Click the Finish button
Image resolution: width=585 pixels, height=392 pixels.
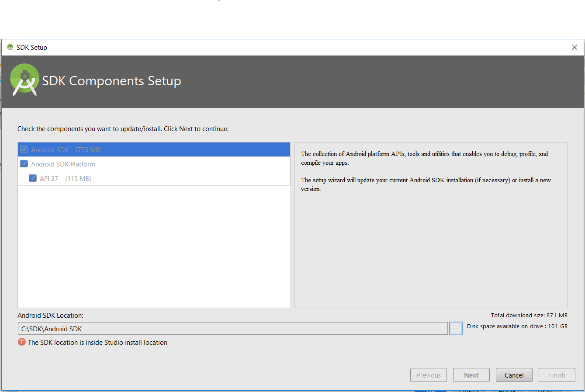coord(557,375)
